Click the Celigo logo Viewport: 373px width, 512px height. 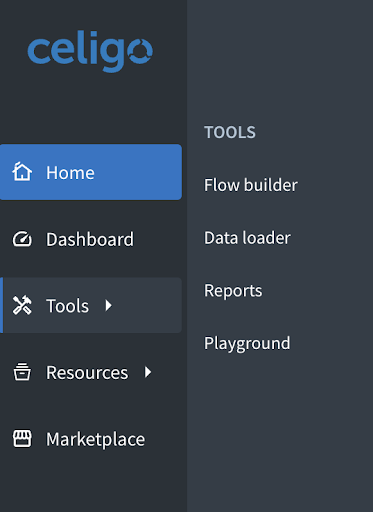click(90, 51)
